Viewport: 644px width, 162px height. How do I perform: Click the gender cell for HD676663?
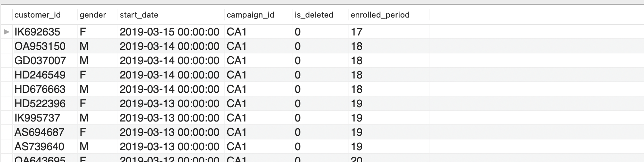98,89
